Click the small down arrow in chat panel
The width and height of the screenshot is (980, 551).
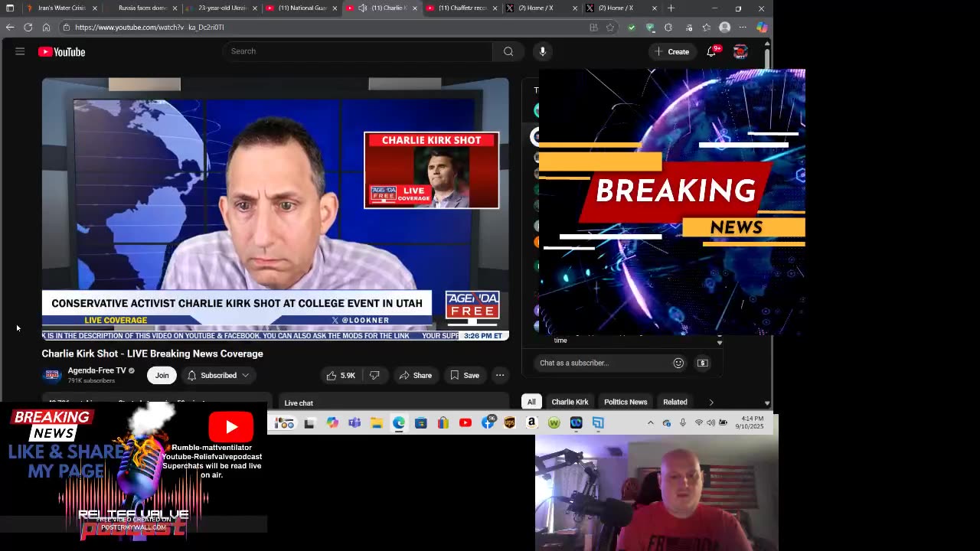pyautogui.click(x=720, y=343)
